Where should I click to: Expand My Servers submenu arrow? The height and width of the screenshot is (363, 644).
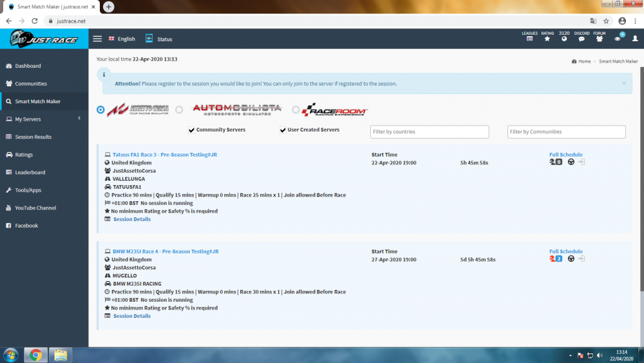pyautogui.click(x=79, y=119)
